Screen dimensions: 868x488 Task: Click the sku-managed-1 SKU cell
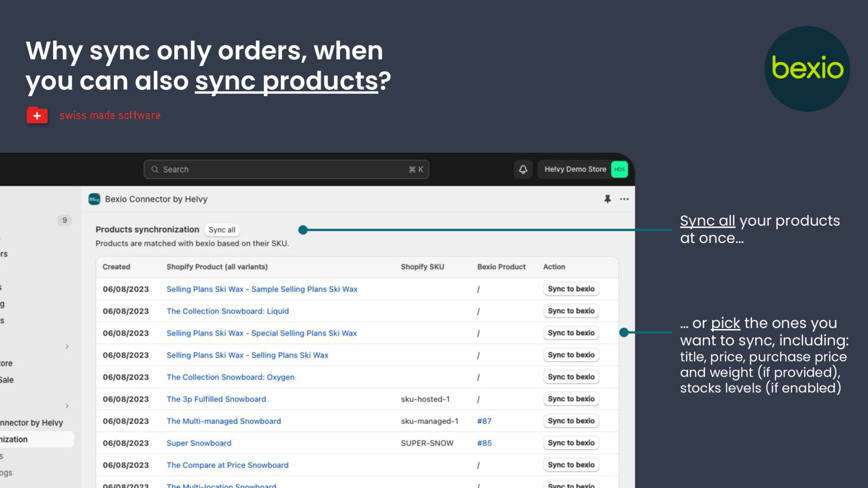coord(430,421)
